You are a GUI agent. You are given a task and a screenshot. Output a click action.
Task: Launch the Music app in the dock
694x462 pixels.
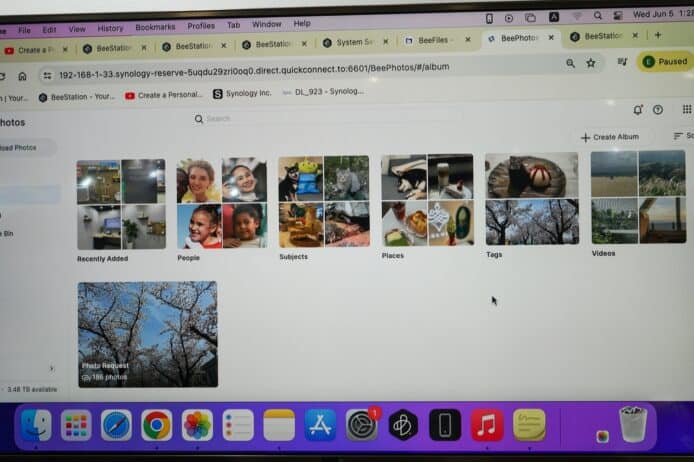[487, 425]
